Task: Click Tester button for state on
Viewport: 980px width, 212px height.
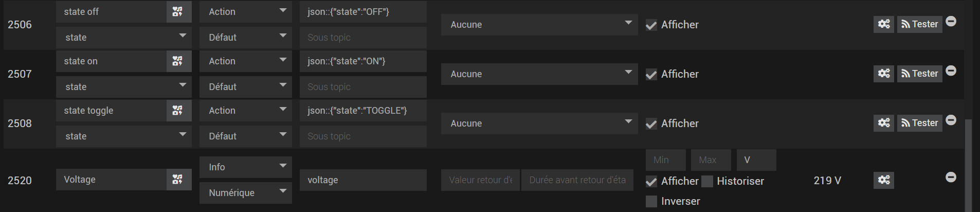Action: click(x=919, y=74)
